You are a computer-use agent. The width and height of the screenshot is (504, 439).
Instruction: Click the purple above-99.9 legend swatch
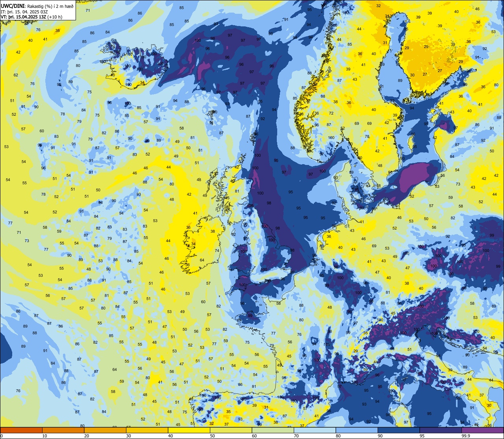(x=482, y=430)
